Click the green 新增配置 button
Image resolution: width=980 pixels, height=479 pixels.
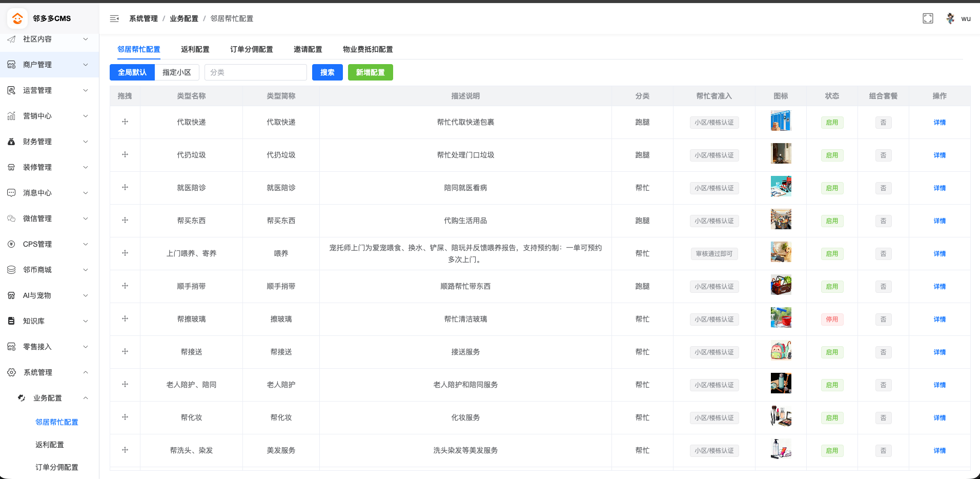point(371,72)
